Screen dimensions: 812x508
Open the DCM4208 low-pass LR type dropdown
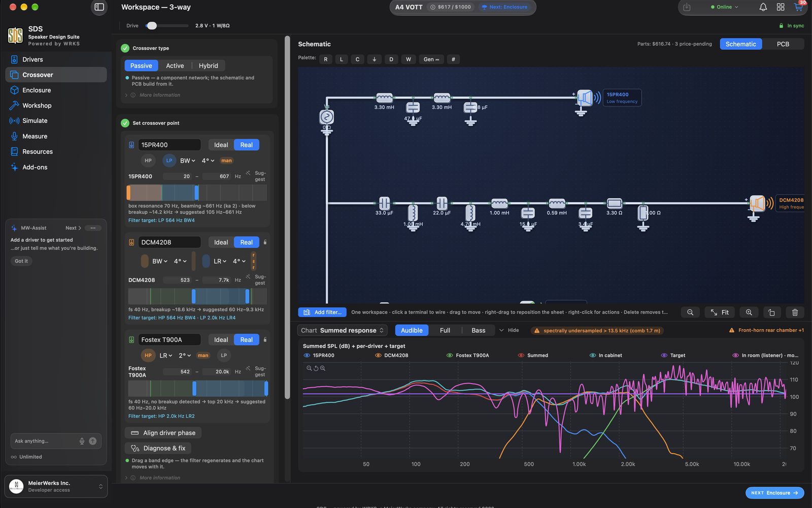click(x=220, y=261)
